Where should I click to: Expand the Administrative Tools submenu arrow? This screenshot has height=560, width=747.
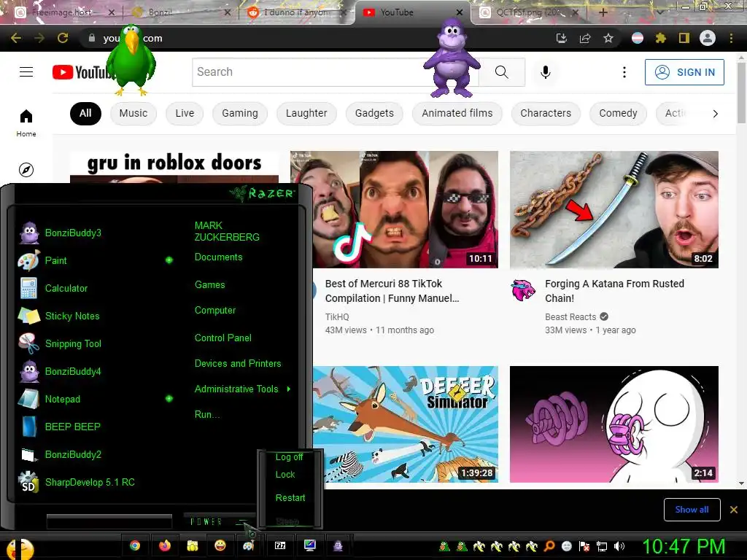pyautogui.click(x=289, y=389)
